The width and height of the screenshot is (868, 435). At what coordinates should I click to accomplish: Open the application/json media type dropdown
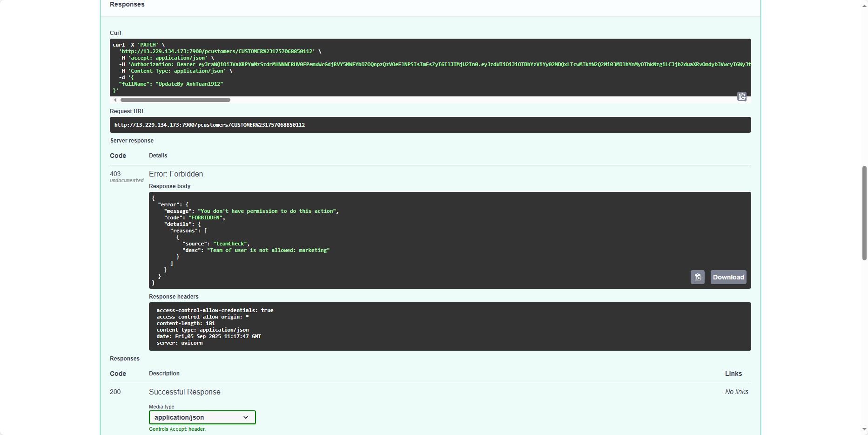202,417
